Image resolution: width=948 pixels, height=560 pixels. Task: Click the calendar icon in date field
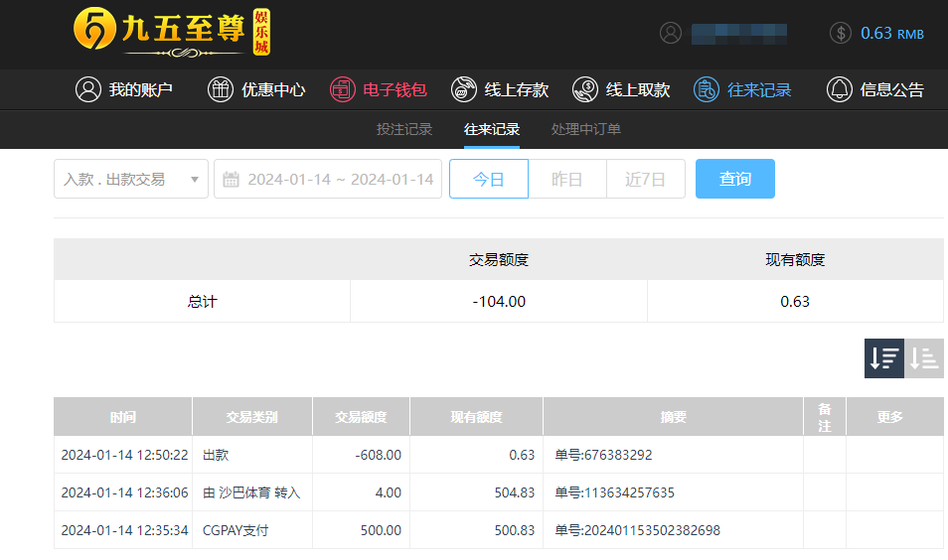pos(231,179)
